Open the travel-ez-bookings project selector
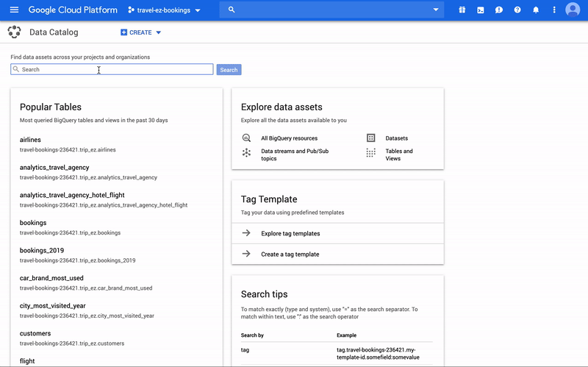The width and height of the screenshot is (588, 367). pos(164,10)
